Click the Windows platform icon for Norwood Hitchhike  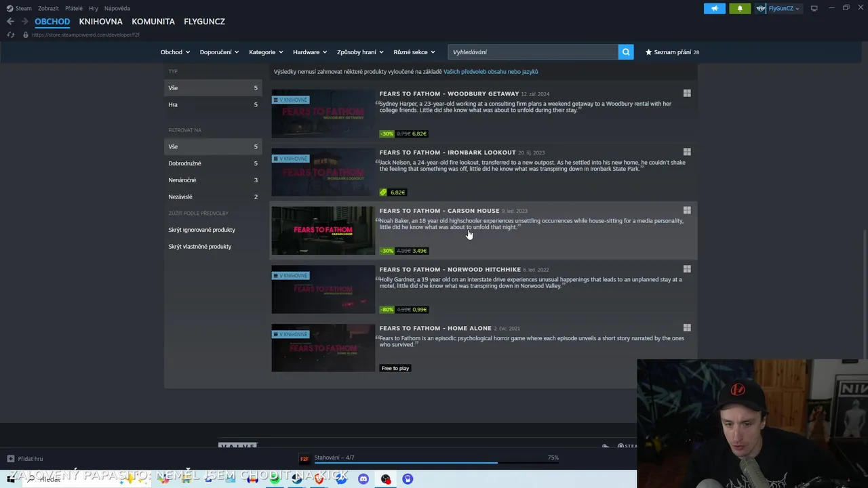(687, 269)
